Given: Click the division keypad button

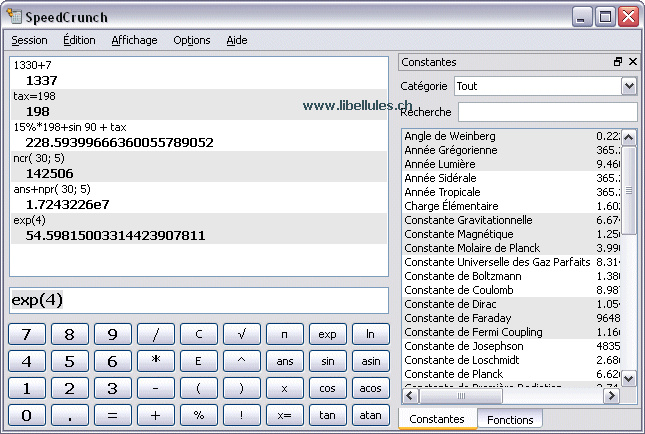Looking at the screenshot, I should [x=156, y=334].
